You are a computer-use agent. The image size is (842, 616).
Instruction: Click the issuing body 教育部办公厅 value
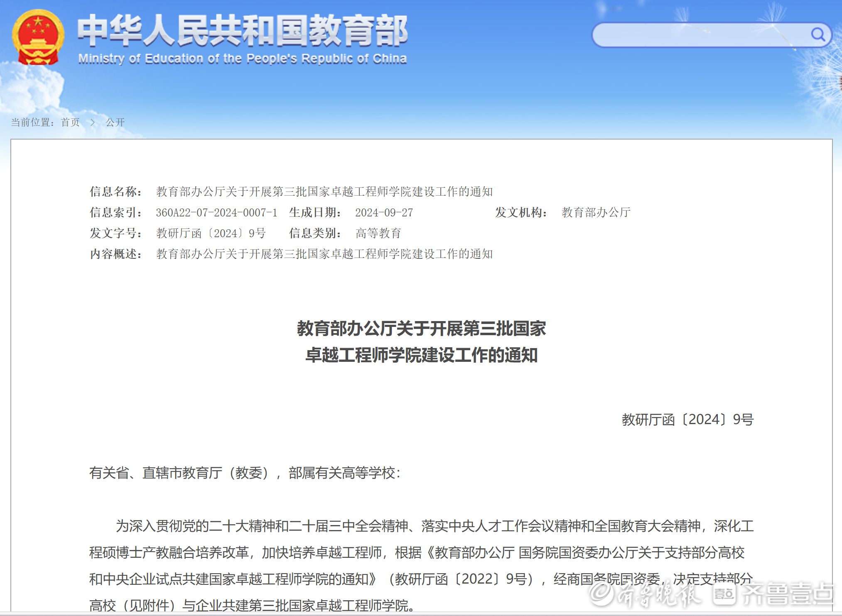click(x=596, y=213)
